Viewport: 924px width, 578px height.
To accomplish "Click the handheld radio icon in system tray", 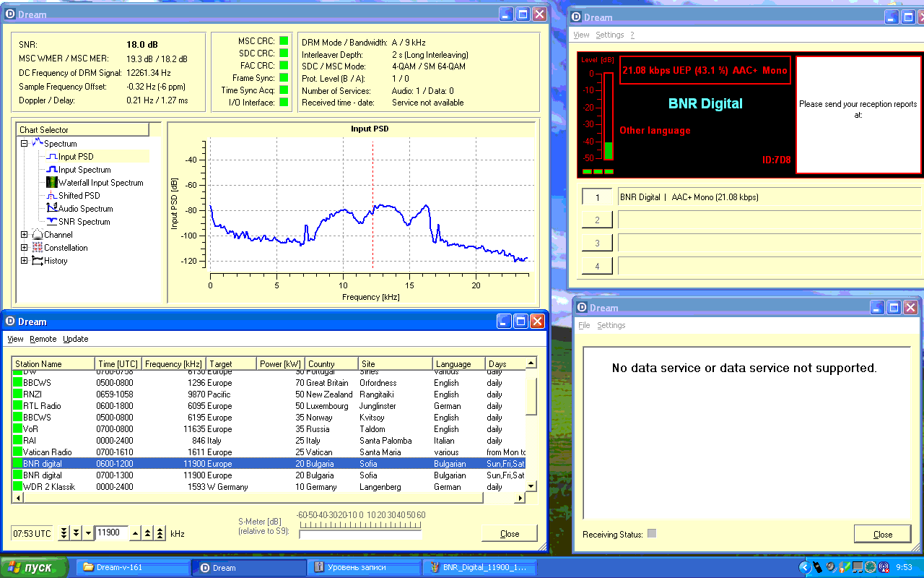I will (818, 567).
